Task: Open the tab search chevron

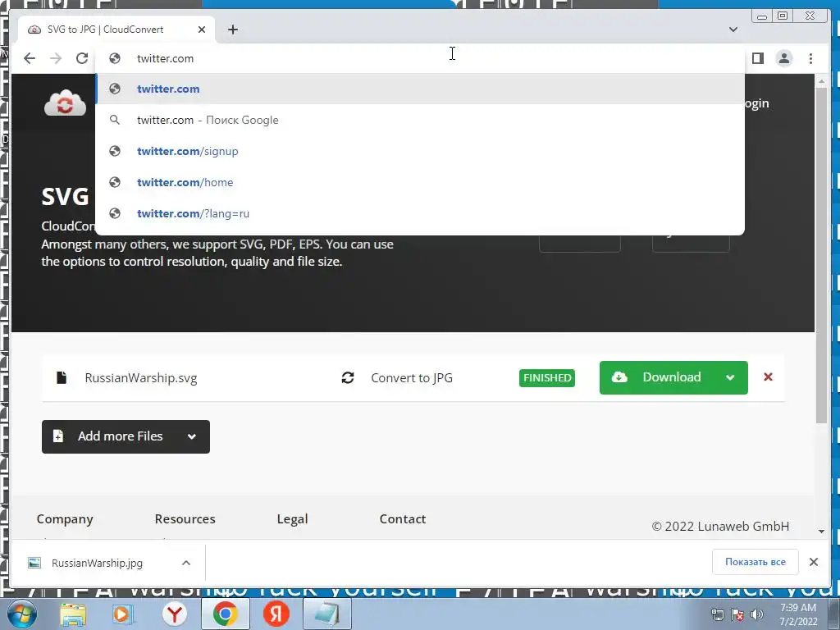Action: pos(733,30)
